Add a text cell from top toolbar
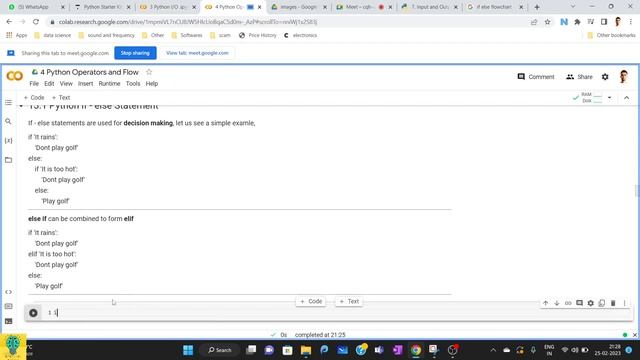640x360 pixels. 61,98
